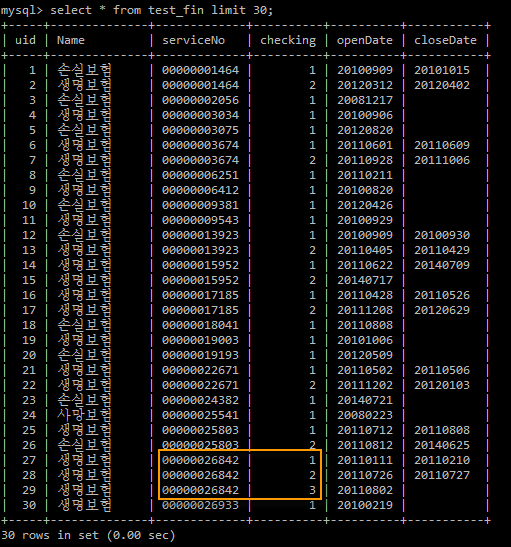Click openDate 20120820
Image resolution: width=511 pixels, height=547 pixels.
(365, 130)
